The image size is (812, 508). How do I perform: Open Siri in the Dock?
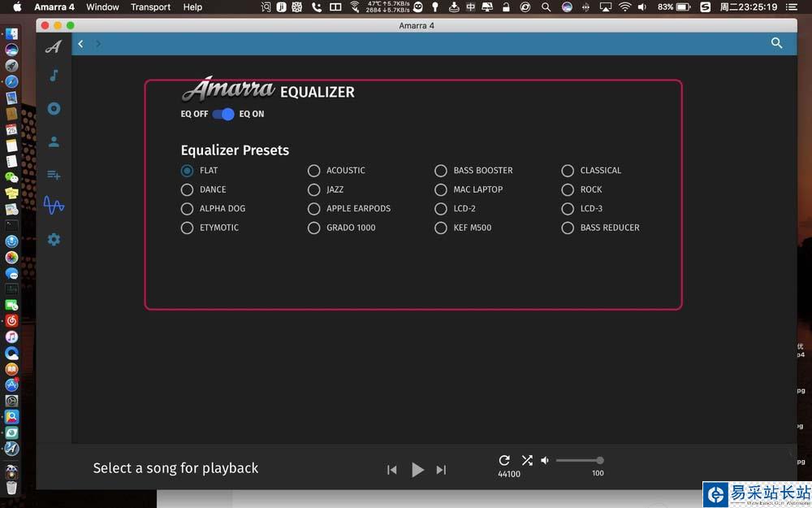coord(11,50)
